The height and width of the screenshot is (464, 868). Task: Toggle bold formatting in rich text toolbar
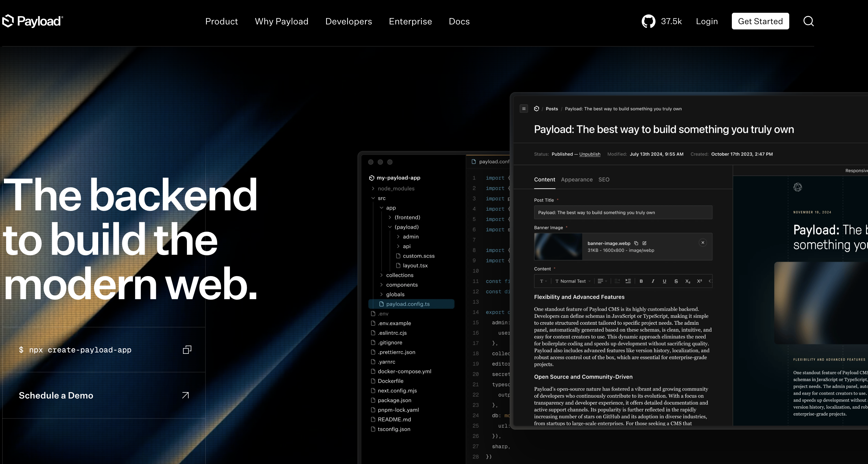(641, 281)
